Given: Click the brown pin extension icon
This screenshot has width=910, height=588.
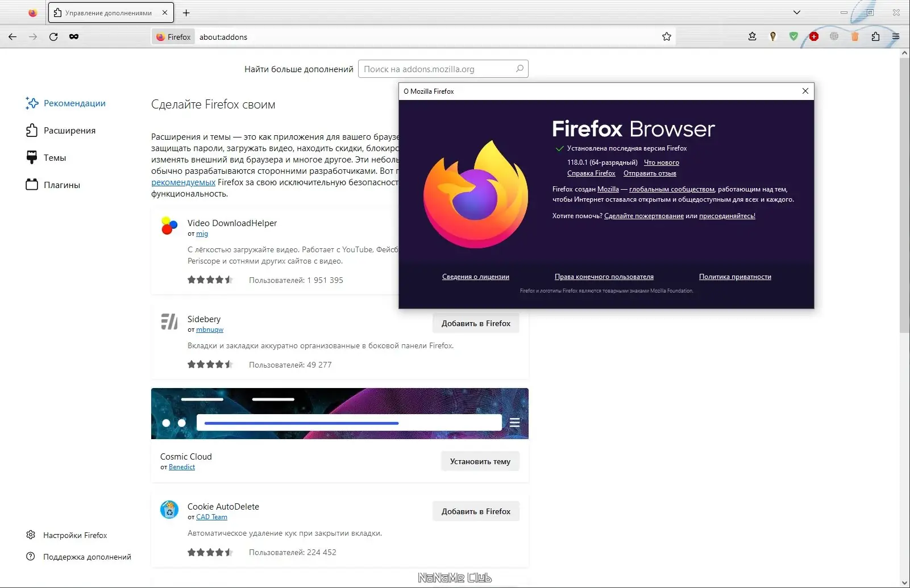Looking at the screenshot, I should click(x=773, y=37).
